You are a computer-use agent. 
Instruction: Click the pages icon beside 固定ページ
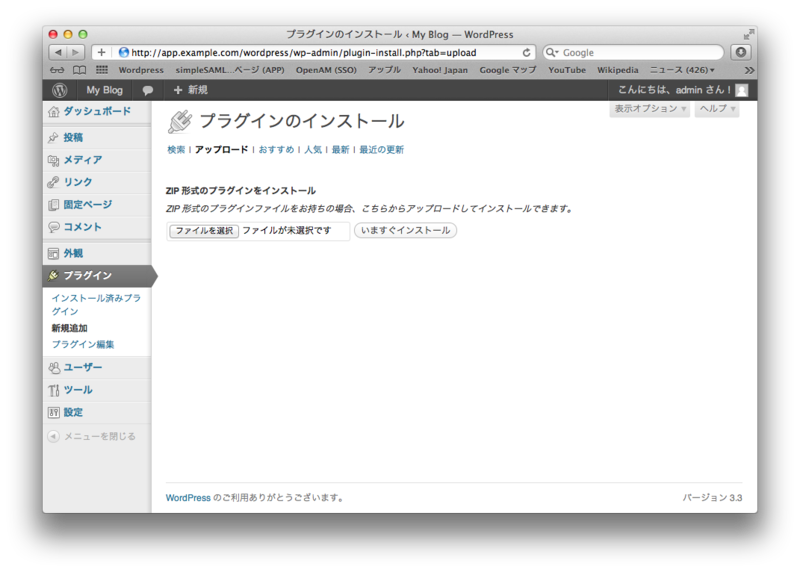(x=53, y=205)
